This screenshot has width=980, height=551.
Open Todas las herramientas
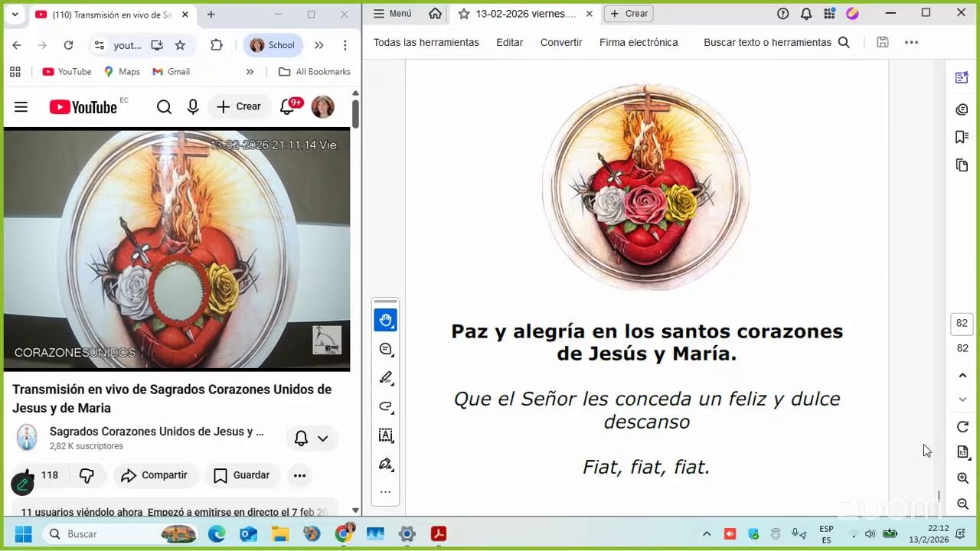(426, 42)
